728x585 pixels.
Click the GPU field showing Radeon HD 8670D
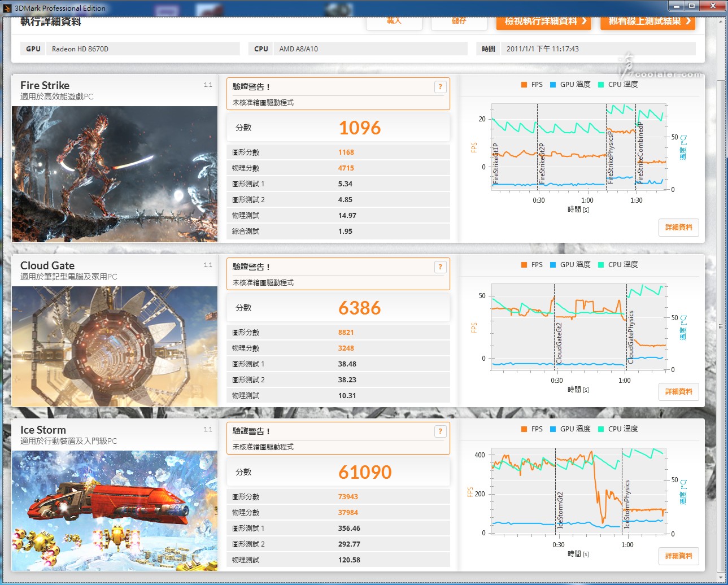[x=143, y=49]
